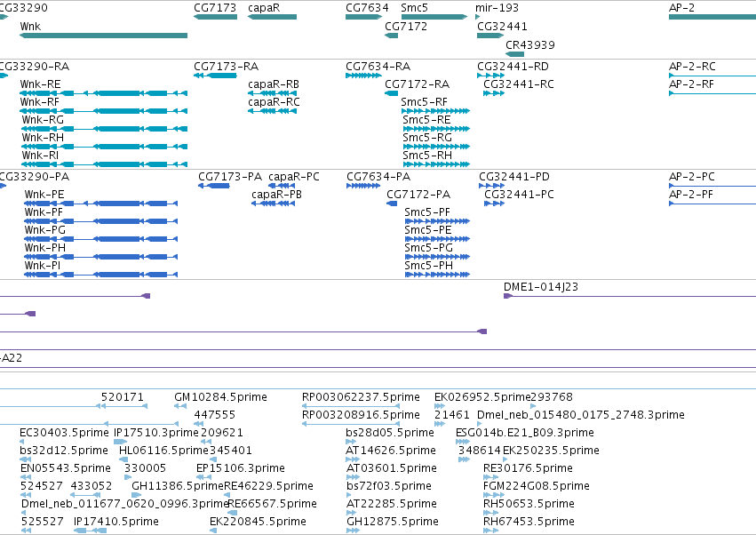Select protein label Smc5-PH
This screenshot has height=535, width=756.
(x=428, y=266)
